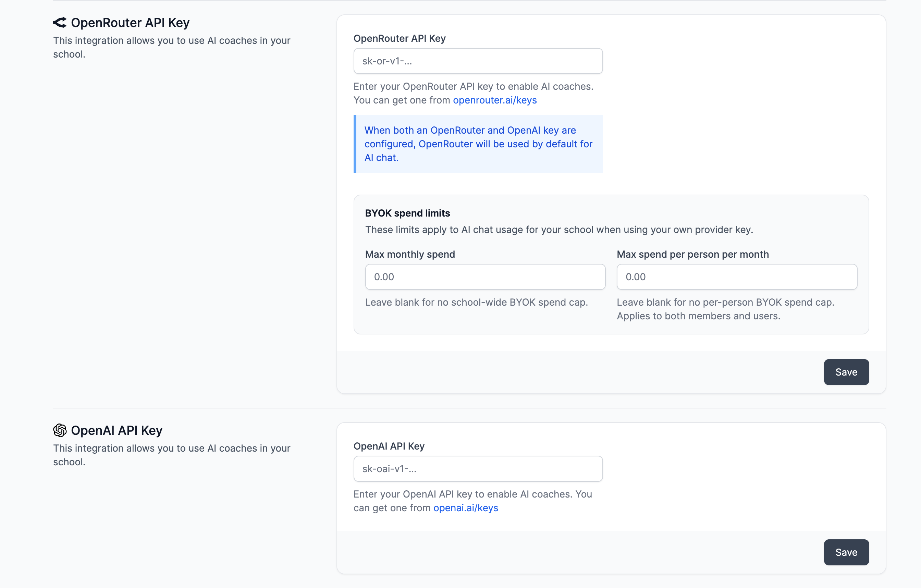The image size is (921, 588).
Task: Save the OpenAI API key settings
Action: tap(846, 552)
